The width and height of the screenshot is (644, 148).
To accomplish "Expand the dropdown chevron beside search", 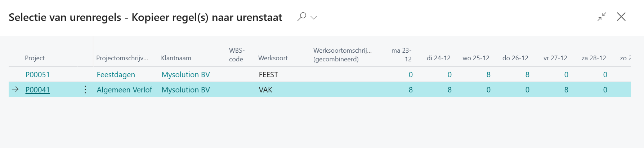I will (x=314, y=17).
